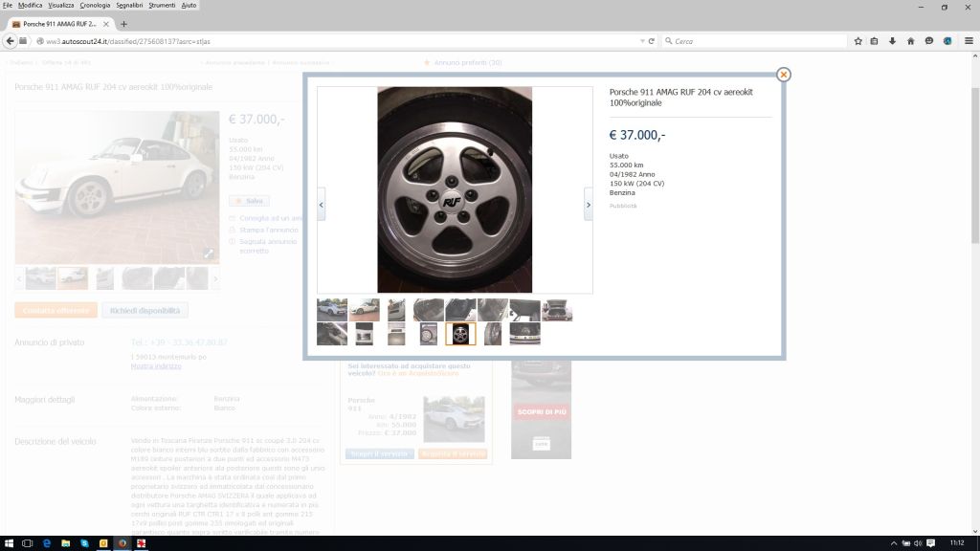
Task: Select the Porsche 911 AMAG RUF tab
Action: tap(60, 24)
